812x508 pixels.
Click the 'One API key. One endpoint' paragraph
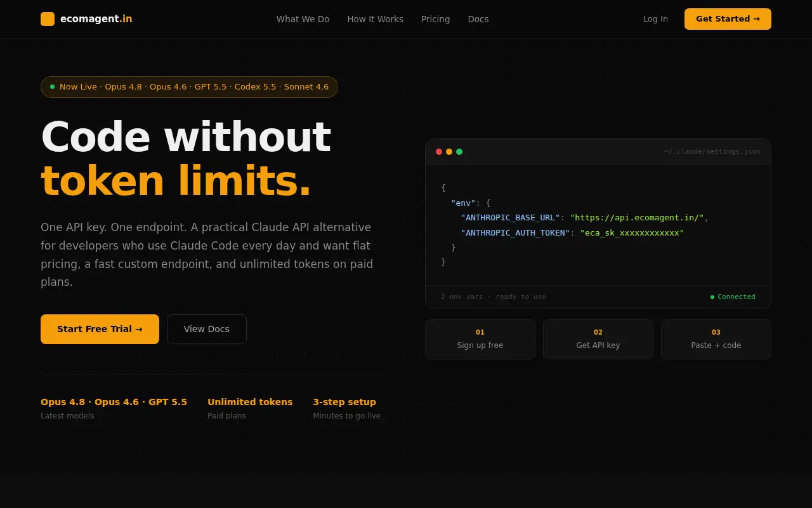point(207,254)
